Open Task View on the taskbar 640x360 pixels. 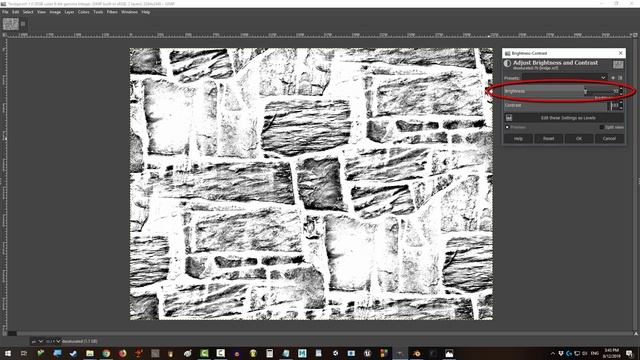24,353
